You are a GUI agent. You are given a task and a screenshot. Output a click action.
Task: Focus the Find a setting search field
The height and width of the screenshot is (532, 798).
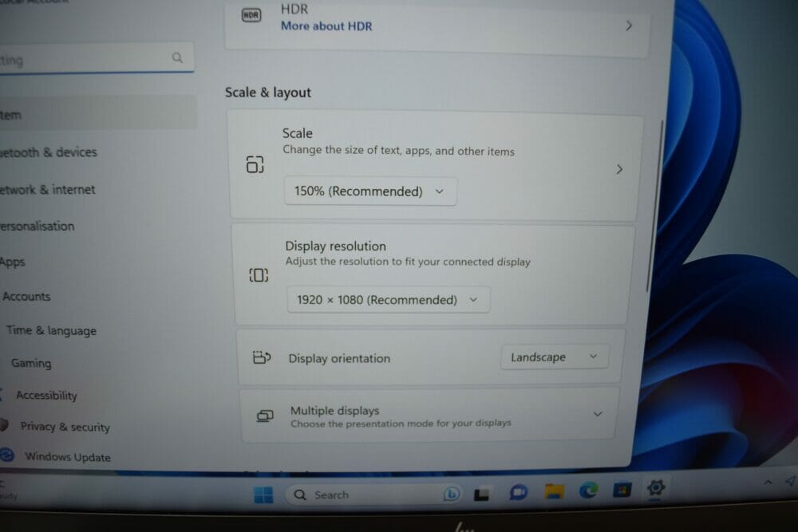(x=97, y=58)
